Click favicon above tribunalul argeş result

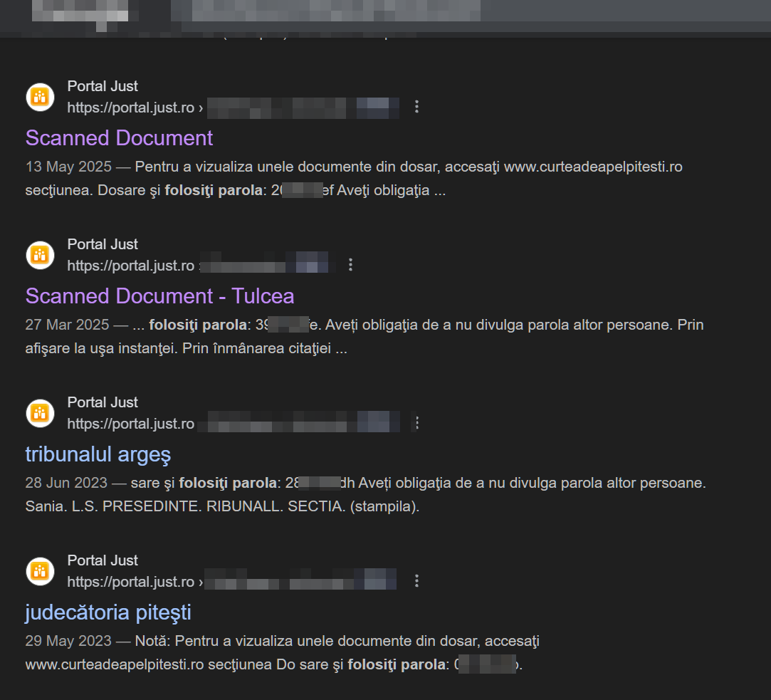coord(40,413)
